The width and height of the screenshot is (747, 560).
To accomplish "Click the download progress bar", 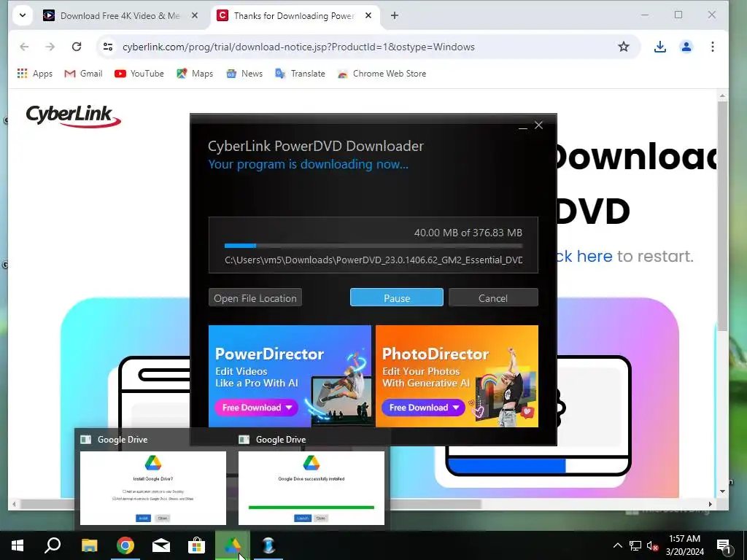I will pyautogui.click(x=373, y=246).
